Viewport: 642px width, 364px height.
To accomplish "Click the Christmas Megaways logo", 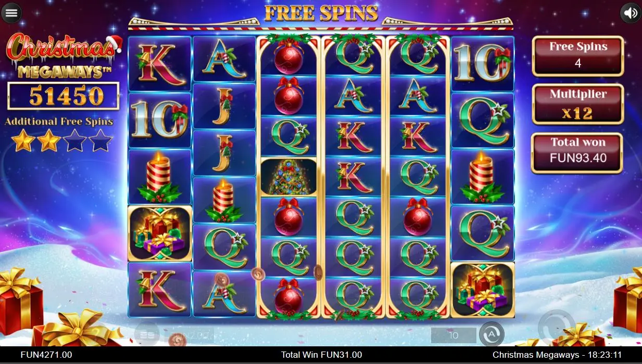I will (63, 55).
